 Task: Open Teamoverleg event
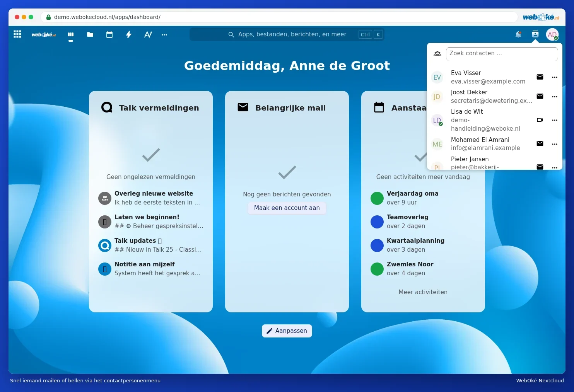[x=423, y=222]
